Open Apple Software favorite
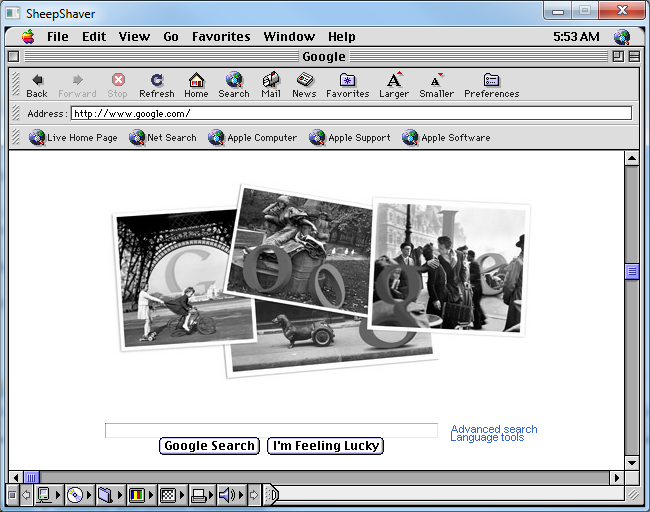This screenshot has height=512, width=650. point(446,138)
